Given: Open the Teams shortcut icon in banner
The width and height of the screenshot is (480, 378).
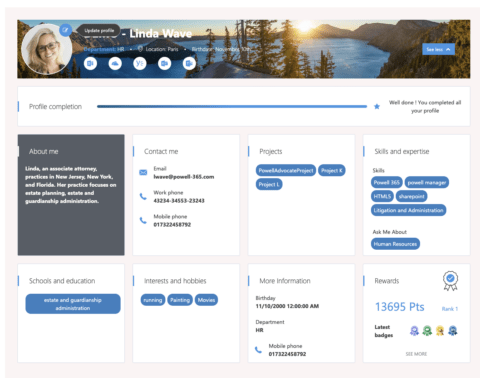Looking at the screenshot, I should point(189,63).
